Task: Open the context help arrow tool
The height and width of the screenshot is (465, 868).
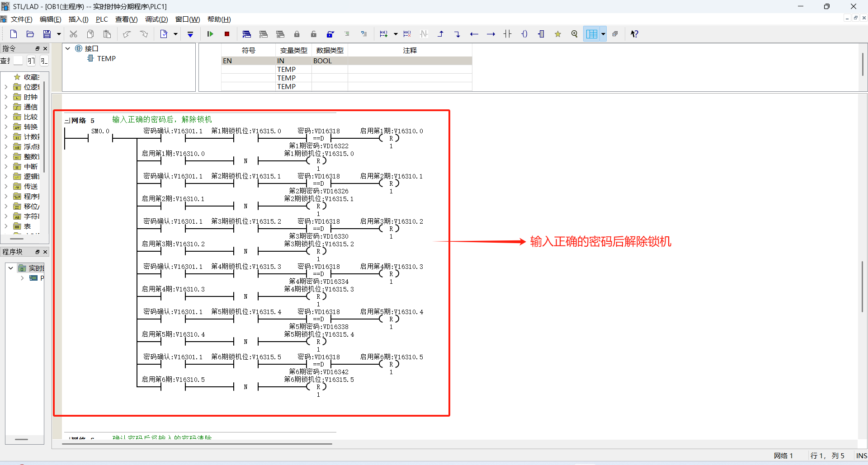Action: pyautogui.click(x=635, y=34)
